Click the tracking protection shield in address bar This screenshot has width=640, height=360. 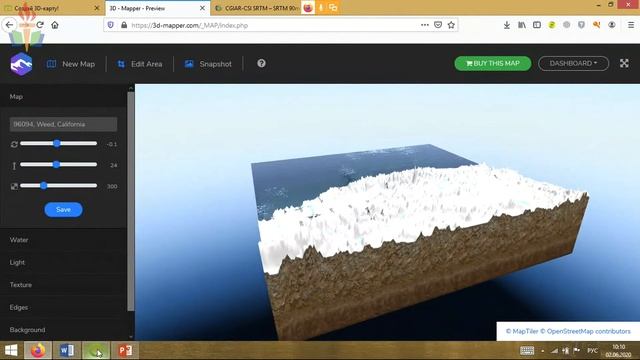(x=111, y=25)
